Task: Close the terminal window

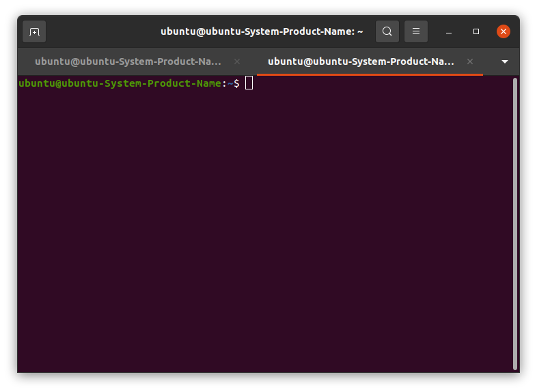Action: pos(504,31)
